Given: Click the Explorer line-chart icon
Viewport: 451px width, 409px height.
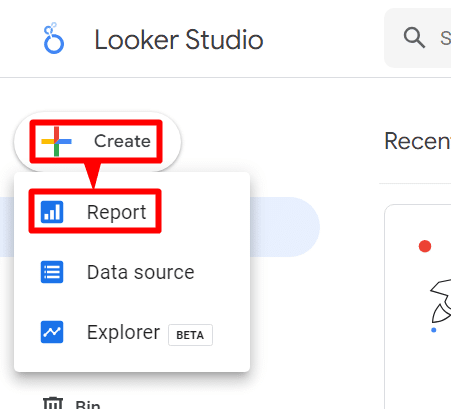Looking at the screenshot, I should [x=52, y=332].
